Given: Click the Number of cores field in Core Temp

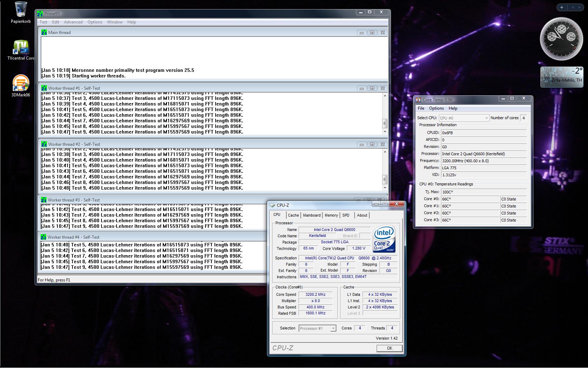Looking at the screenshot, I should [x=523, y=118].
